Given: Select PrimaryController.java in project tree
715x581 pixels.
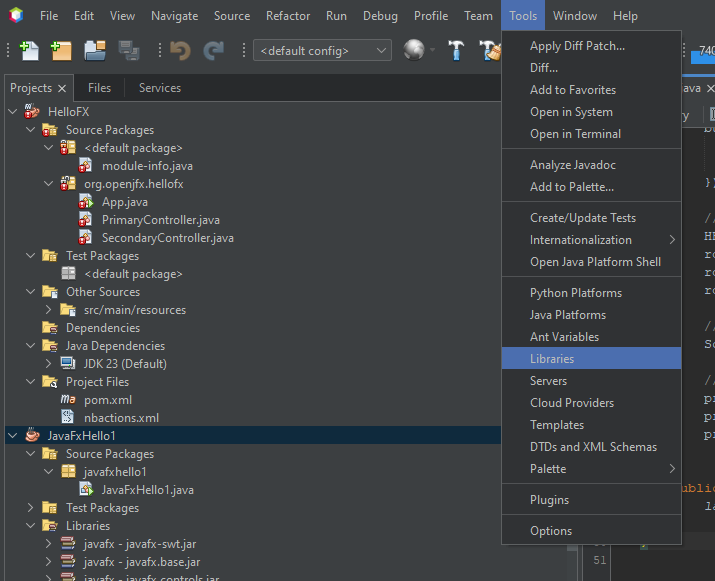Looking at the screenshot, I should [x=161, y=219].
